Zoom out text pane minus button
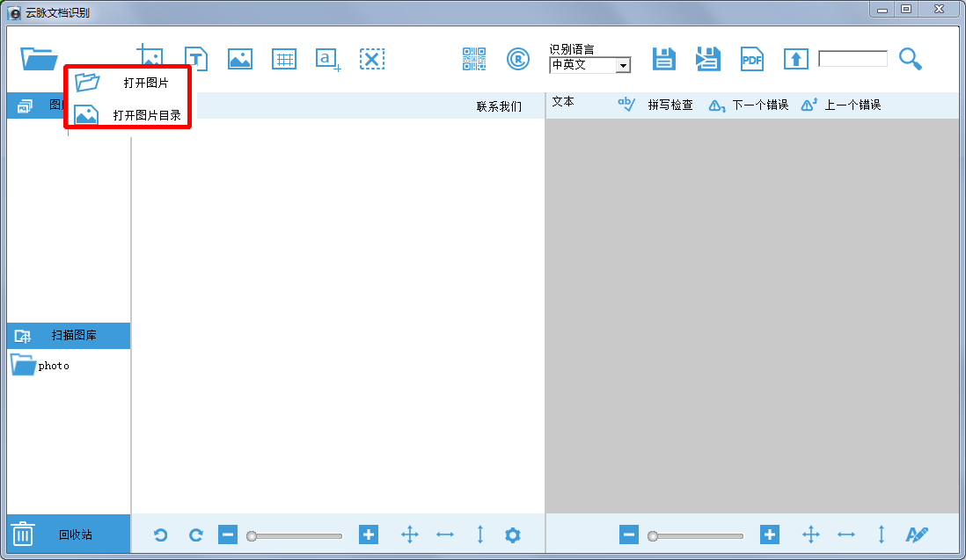 click(628, 535)
